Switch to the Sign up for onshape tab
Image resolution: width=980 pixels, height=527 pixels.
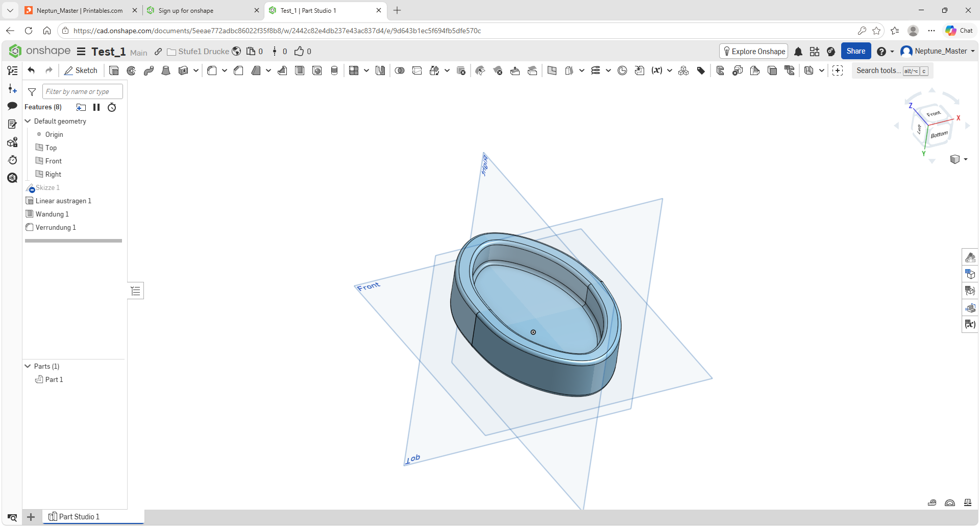tap(203, 10)
